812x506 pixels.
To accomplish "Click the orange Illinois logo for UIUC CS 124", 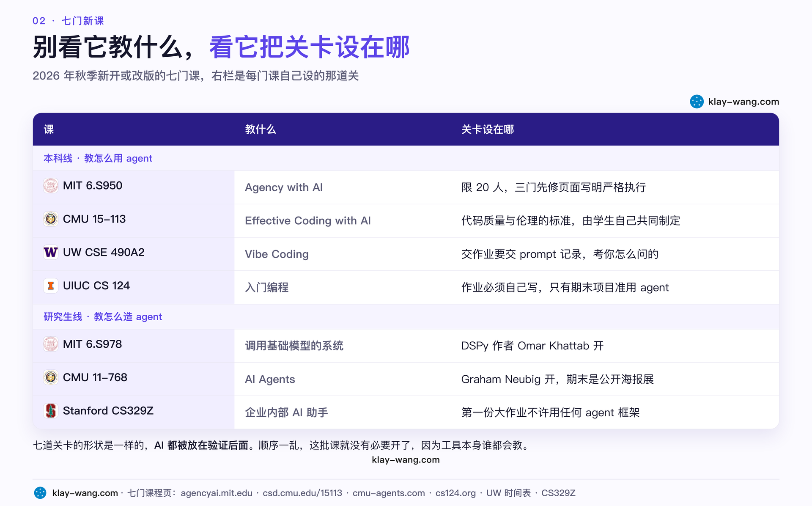I will [x=51, y=286].
